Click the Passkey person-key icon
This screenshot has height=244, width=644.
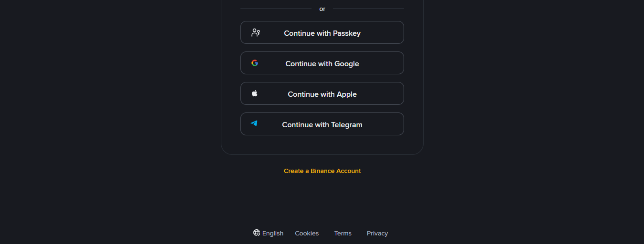[x=256, y=32]
